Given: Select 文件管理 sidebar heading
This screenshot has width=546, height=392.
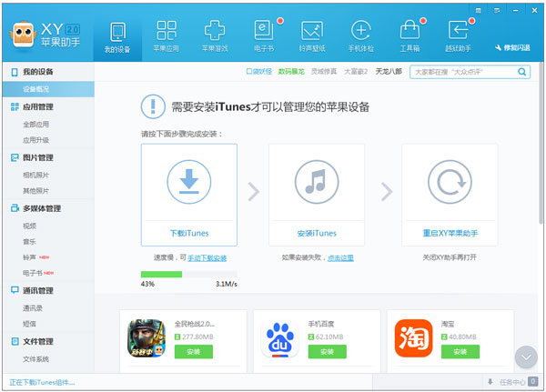Looking at the screenshot, I should [38, 341].
